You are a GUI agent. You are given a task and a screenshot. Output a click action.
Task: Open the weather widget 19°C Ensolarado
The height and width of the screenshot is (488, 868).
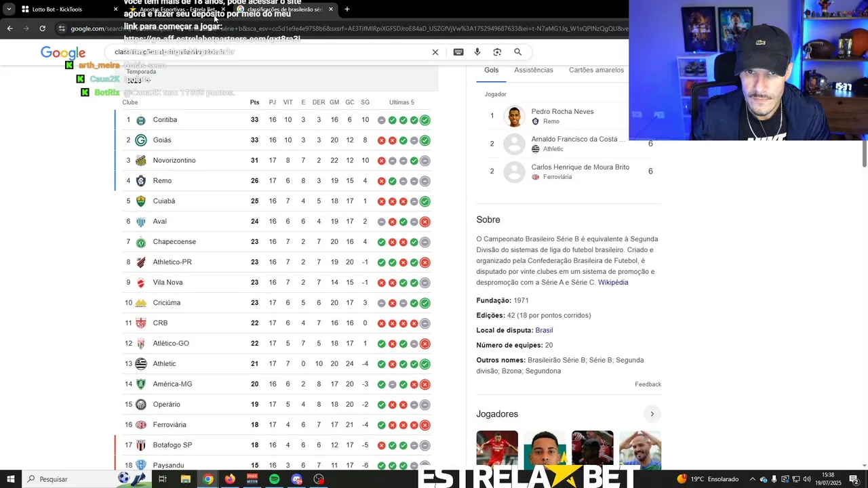click(707, 479)
